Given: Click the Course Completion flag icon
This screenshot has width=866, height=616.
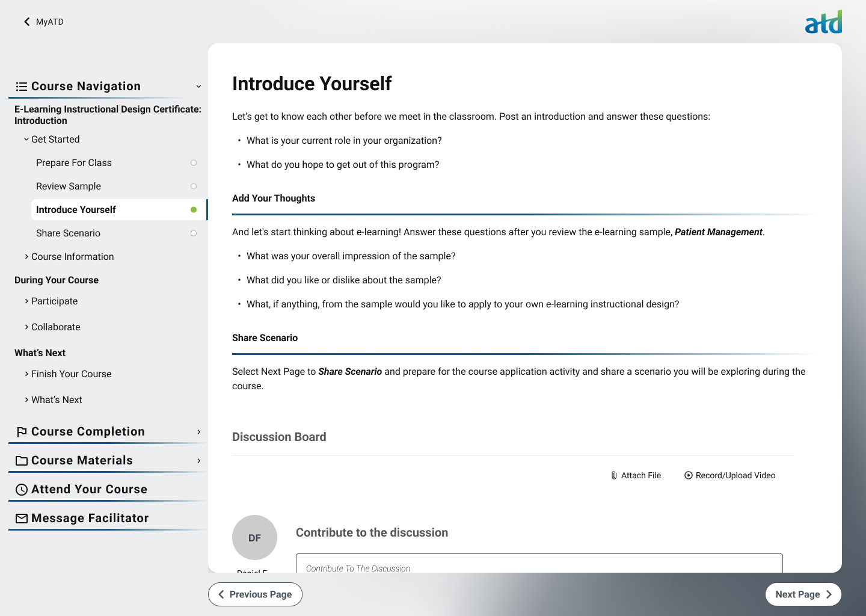Looking at the screenshot, I should [22, 432].
